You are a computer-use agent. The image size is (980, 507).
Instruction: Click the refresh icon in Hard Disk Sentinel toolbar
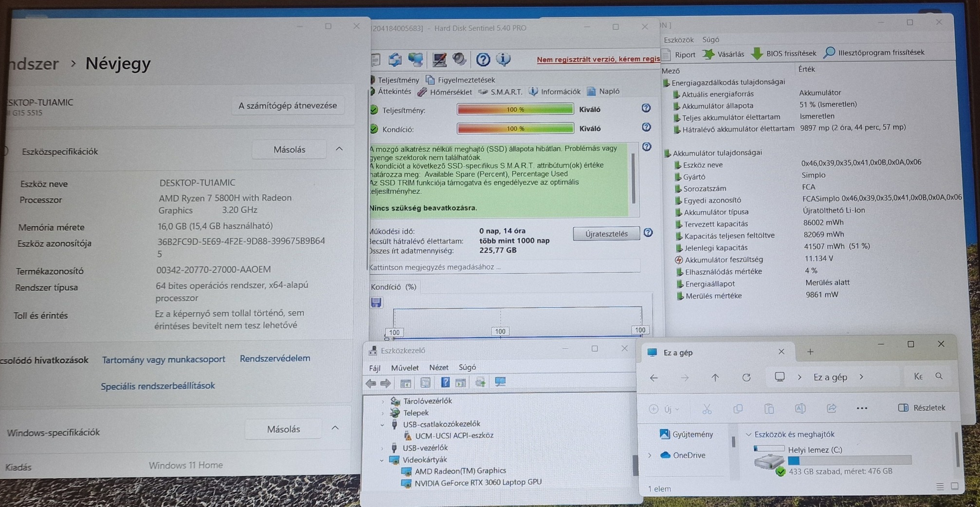click(x=395, y=60)
